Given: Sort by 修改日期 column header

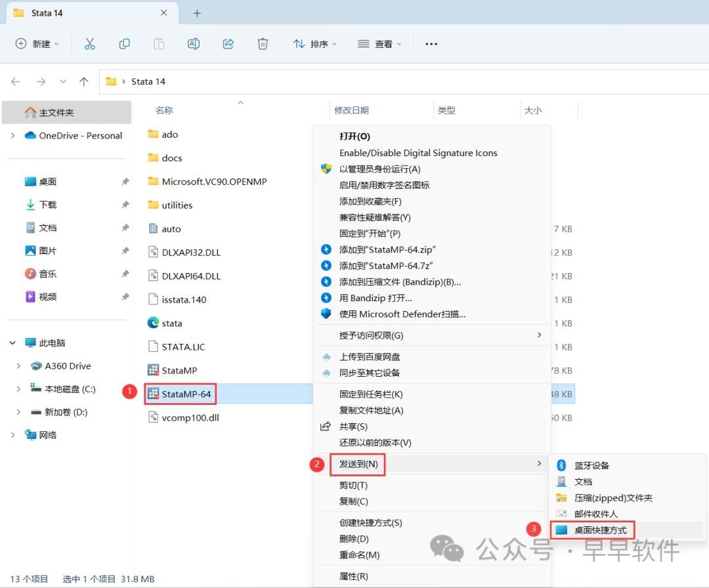Looking at the screenshot, I should click(351, 110).
